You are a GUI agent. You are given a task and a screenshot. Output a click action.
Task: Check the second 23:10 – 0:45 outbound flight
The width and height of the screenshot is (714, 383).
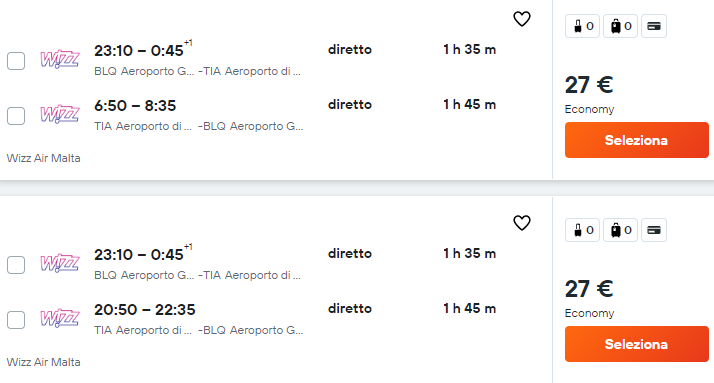click(16, 265)
